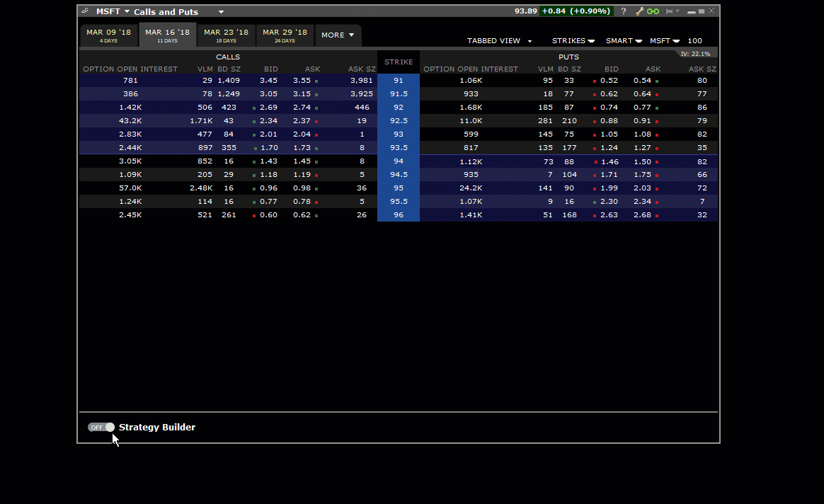This screenshot has height=504, width=824.
Task: Open help using the question mark icon
Action: pos(624,11)
